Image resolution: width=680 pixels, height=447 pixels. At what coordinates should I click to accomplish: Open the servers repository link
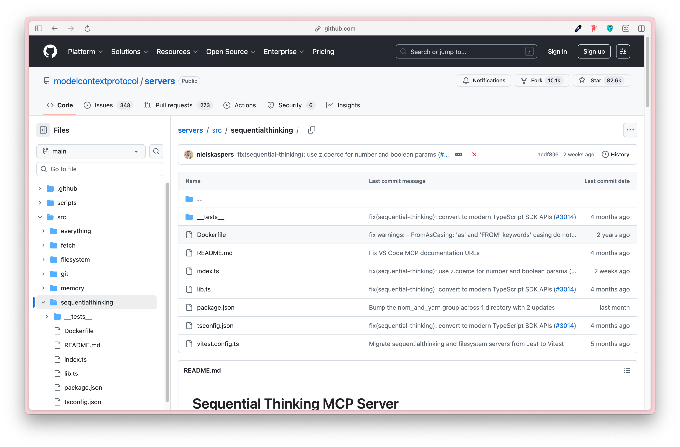[160, 81]
